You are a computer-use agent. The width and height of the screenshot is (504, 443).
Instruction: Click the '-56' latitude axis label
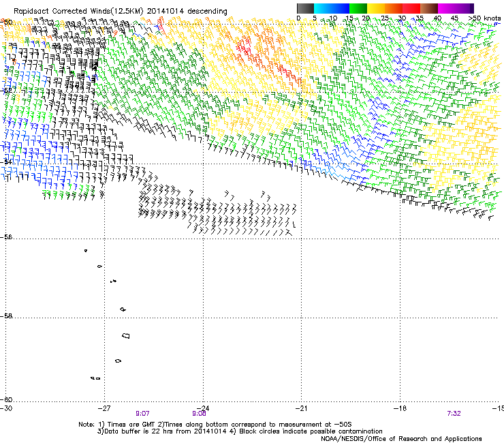coord(6,236)
